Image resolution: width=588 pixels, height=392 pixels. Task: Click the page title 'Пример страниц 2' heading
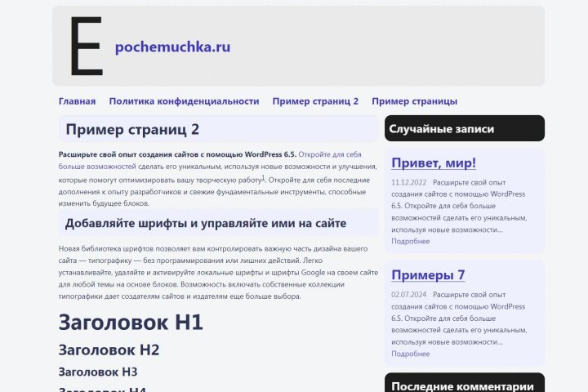point(132,129)
